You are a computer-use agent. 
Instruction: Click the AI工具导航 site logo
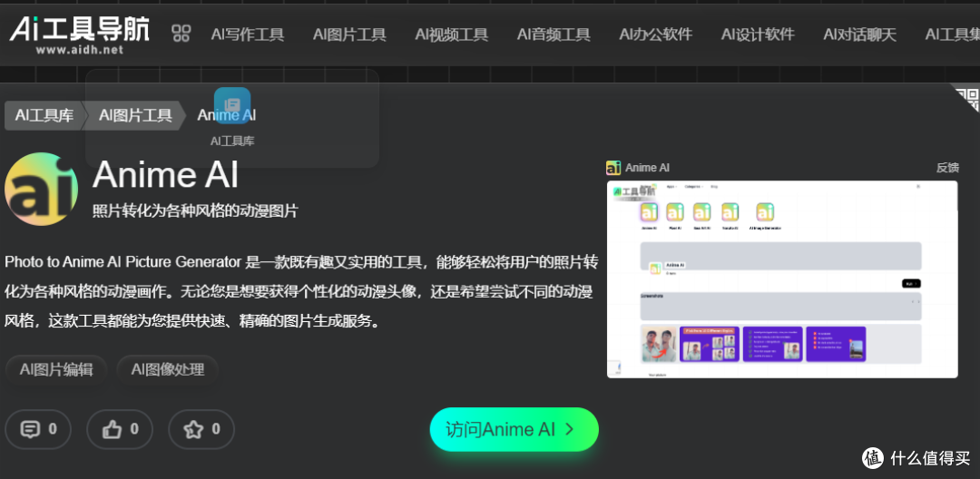[79, 34]
